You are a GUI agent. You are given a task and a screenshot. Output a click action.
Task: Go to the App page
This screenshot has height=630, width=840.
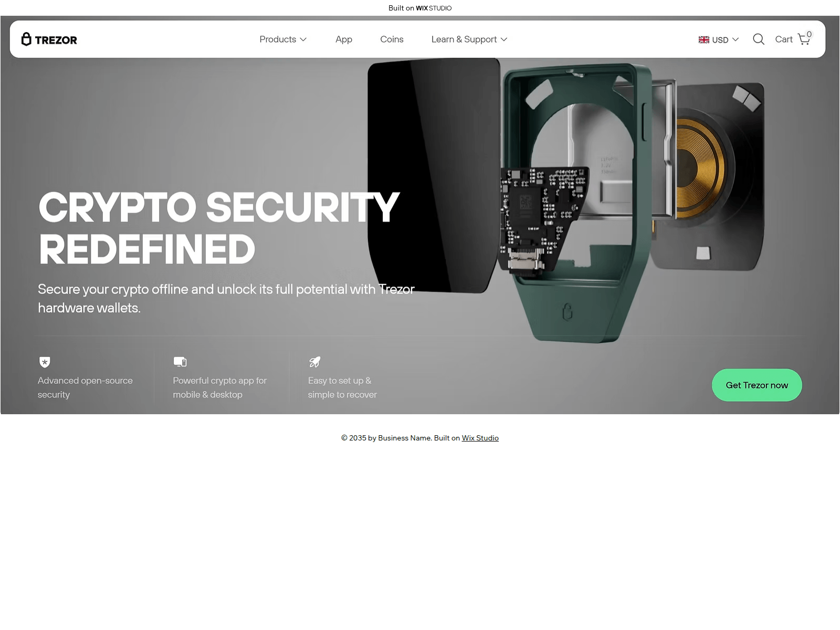point(344,39)
